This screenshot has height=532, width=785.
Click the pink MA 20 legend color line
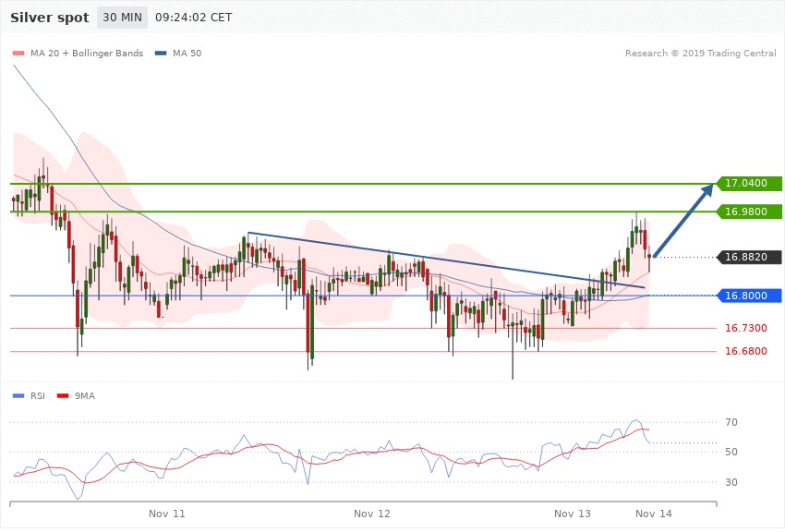18,54
